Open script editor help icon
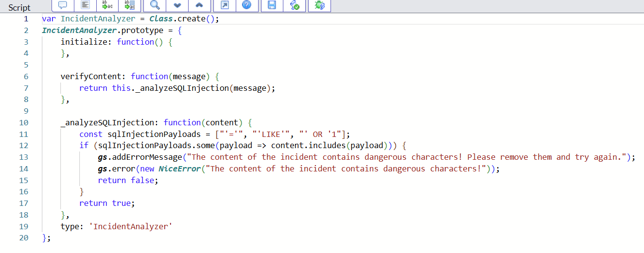Screen dimensions: 644x253 point(247,5)
